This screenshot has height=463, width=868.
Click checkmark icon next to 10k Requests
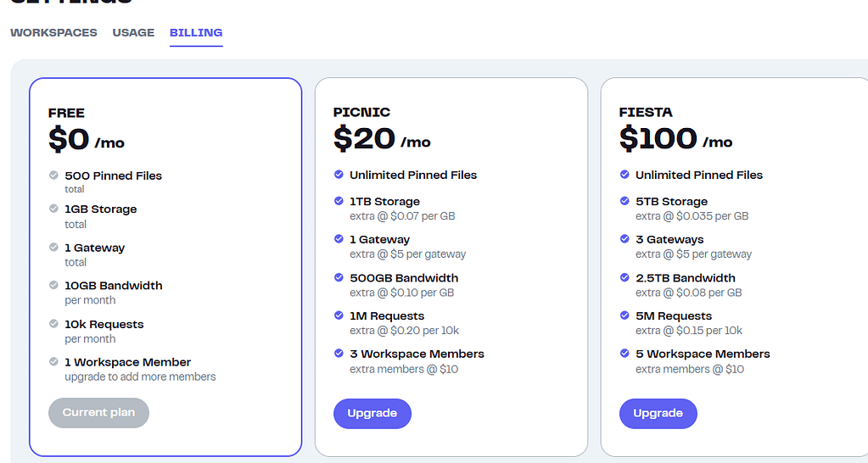(x=53, y=324)
